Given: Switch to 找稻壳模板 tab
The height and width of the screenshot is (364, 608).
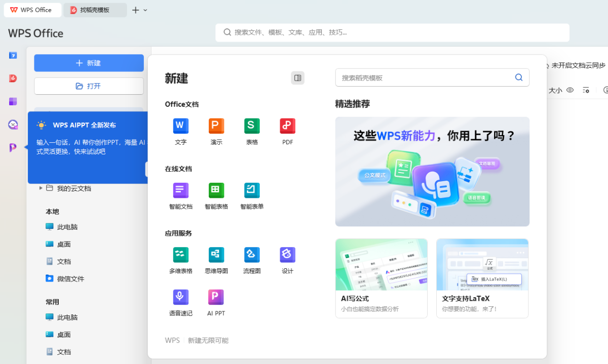Looking at the screenshot, I should point(95,10).
